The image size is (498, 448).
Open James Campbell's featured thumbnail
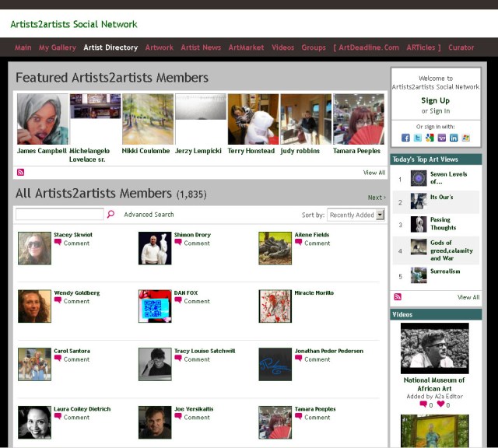[x=43, y=119]
